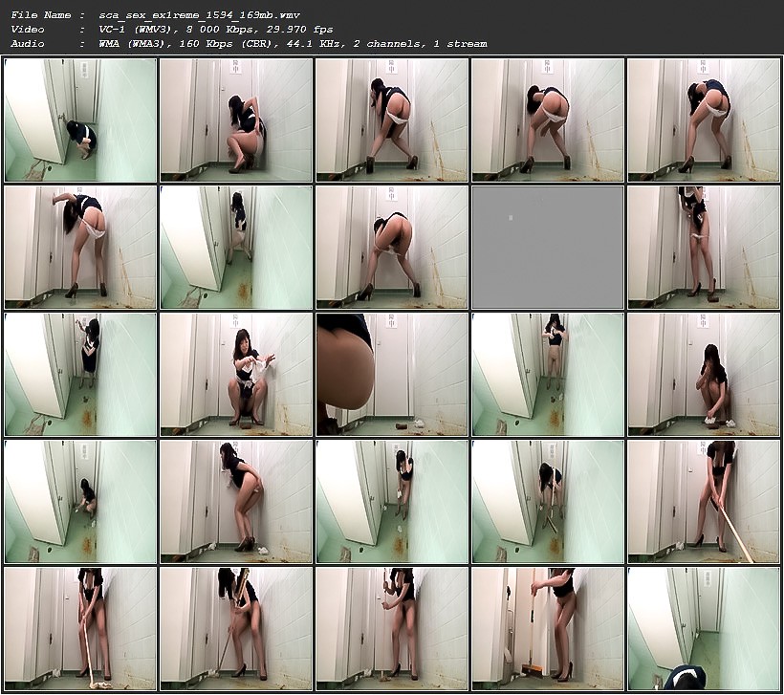Click the "Video" label in the header
The height and width of the screenshot is (695, 784).
pyautogui.click(x=28, y=30)
